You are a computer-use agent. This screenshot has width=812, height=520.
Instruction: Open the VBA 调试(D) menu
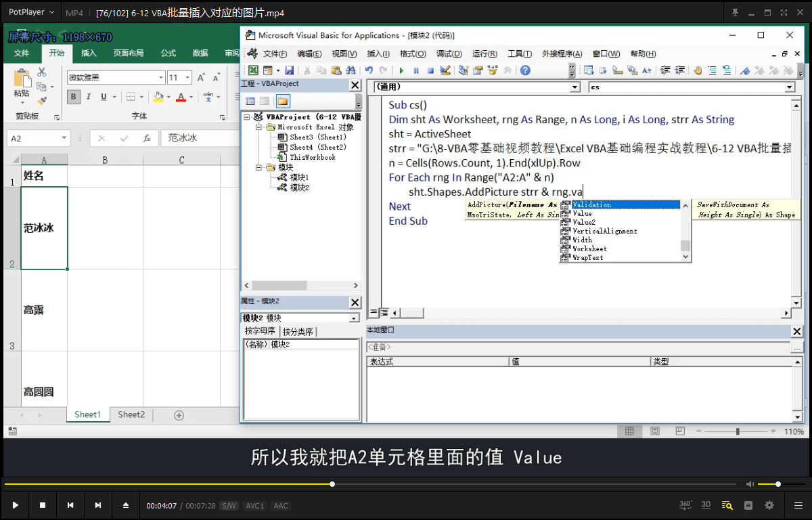(x=449, y=53)
